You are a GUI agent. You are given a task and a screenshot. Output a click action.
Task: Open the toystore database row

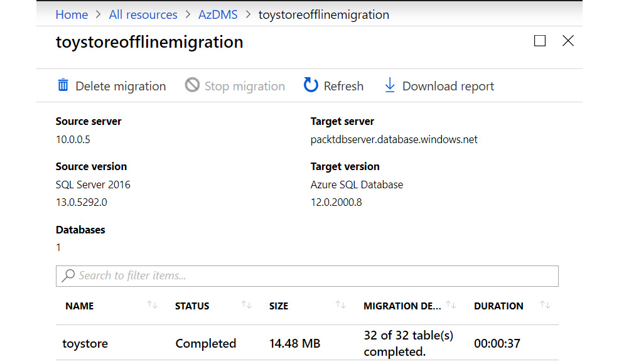85,343
